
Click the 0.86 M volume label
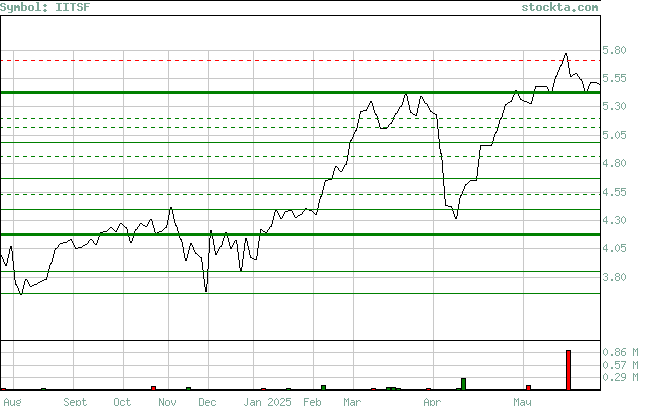(x=620, y=352)
